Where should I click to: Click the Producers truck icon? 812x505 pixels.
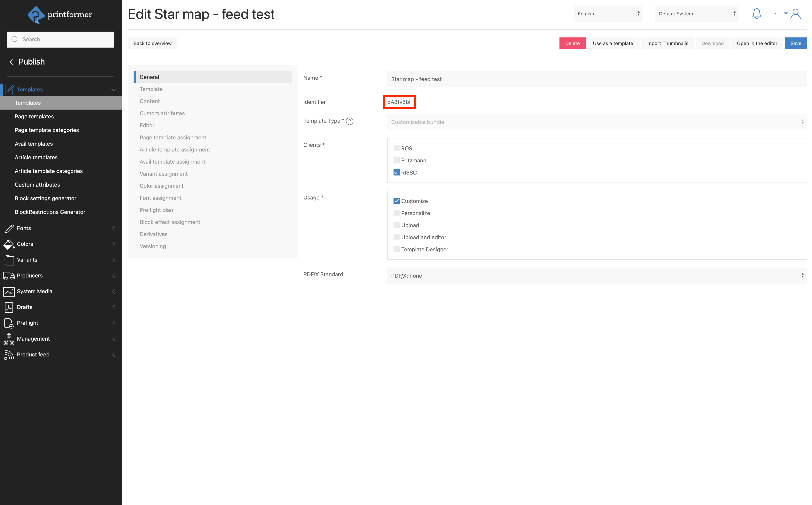point(9,276)
